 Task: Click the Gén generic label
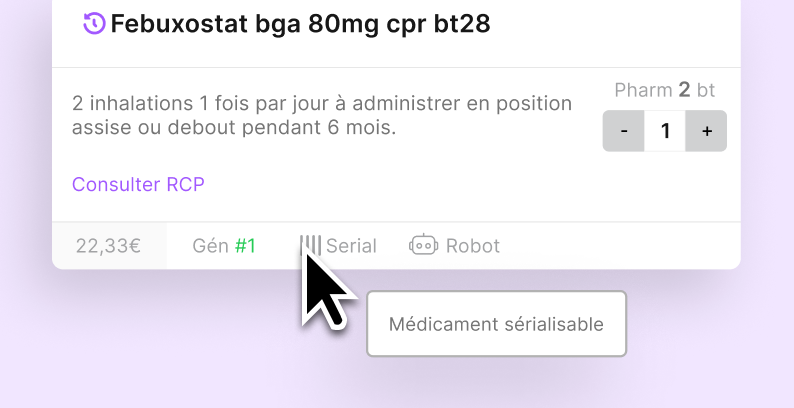click(210, 246)
